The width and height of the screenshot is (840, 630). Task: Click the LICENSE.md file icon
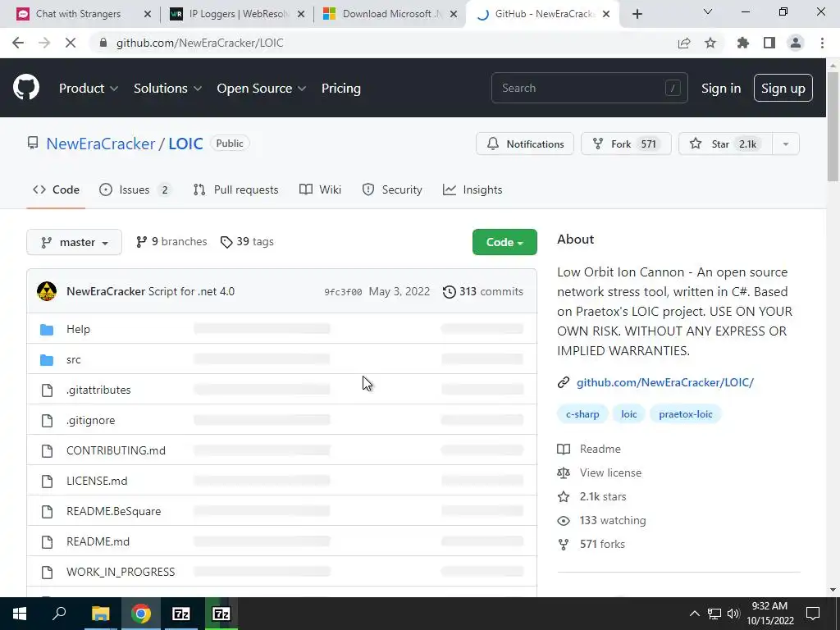pyautogui.click(x=47, y=481)
